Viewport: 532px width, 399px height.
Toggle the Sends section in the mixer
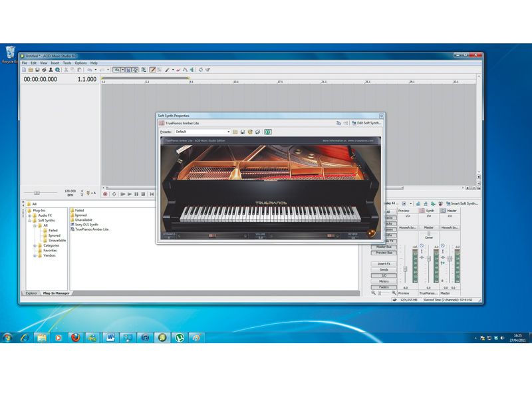click(x=384, y=269)
